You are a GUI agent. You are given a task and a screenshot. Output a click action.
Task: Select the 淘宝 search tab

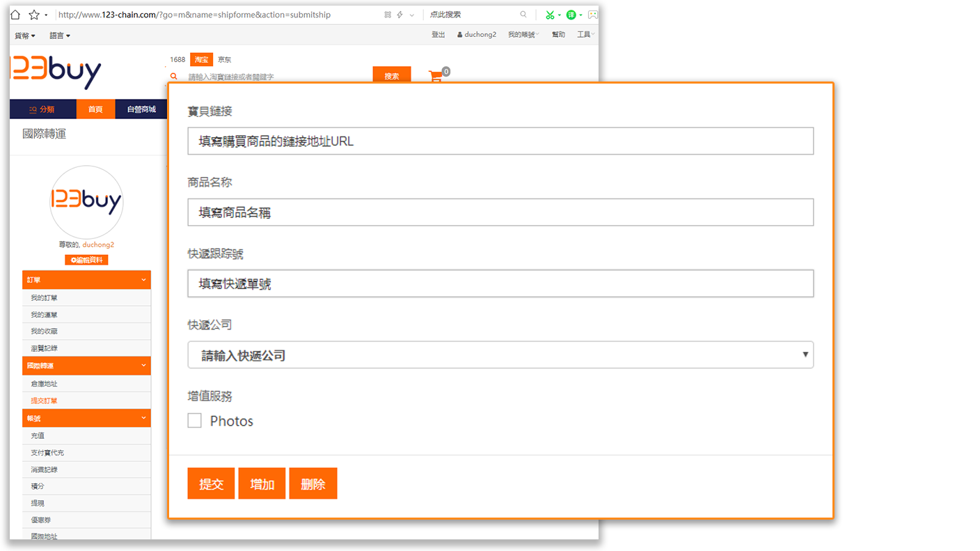201,60
